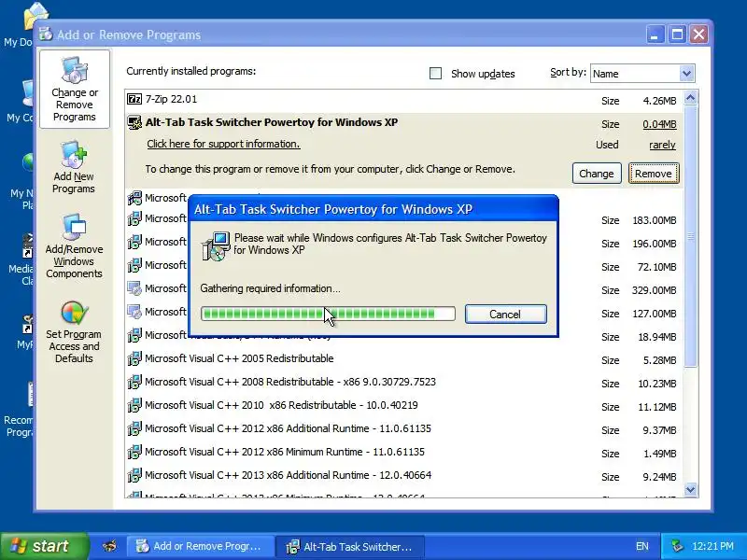747x560 pixels.
Task: Click the installer icon in the configure dialog
Action: pos(216,246)
